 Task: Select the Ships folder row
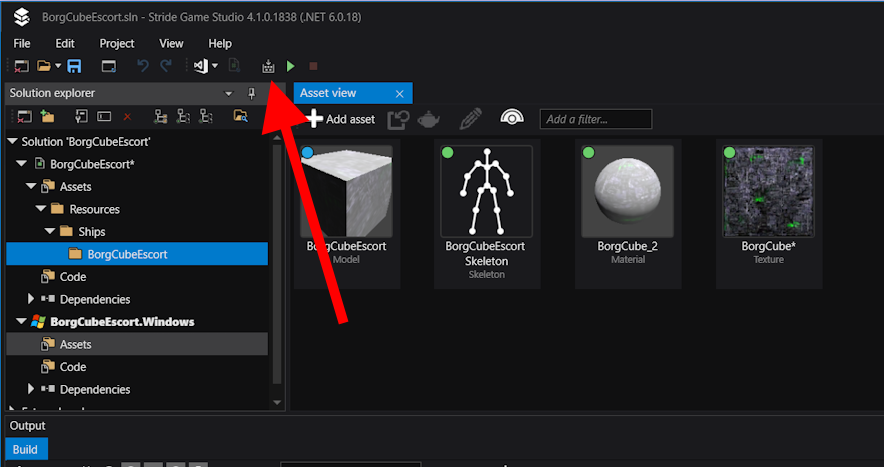tap(137, 232)
